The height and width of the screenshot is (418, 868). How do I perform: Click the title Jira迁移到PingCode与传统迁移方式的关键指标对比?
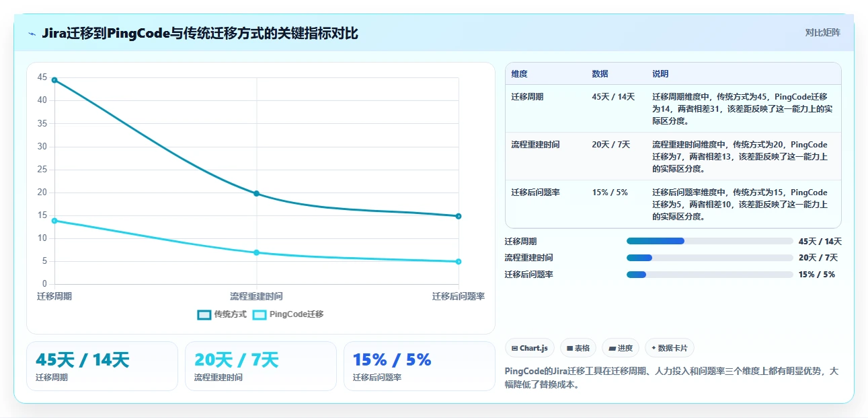point(200,33)
